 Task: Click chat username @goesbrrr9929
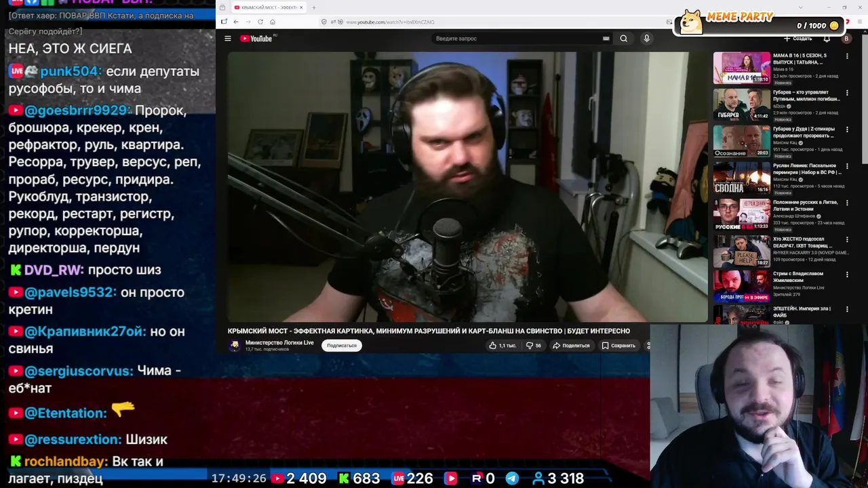(x=77, y=110)
